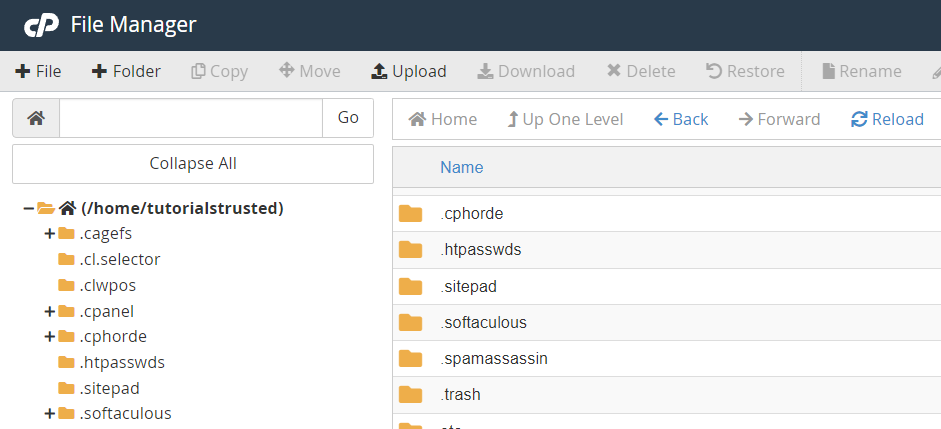The height and width of the screenshot is (429, 941).
Task: Select .softaculous row in file list
Action: tap(667, 322)
